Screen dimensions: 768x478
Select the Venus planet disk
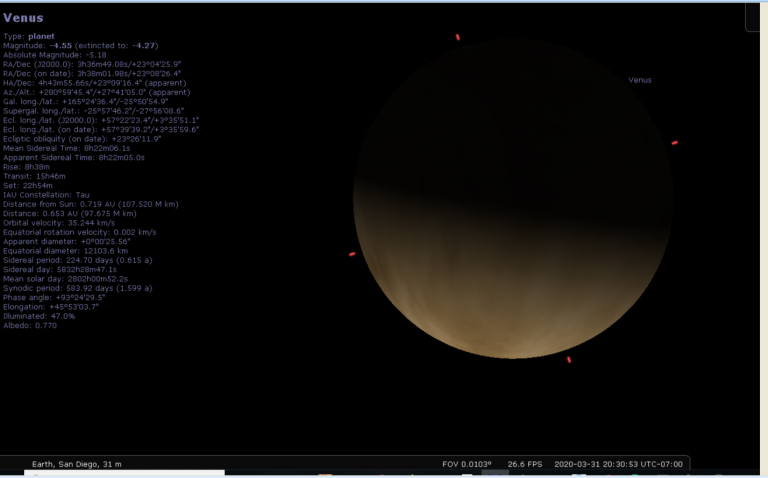(513, 200)
